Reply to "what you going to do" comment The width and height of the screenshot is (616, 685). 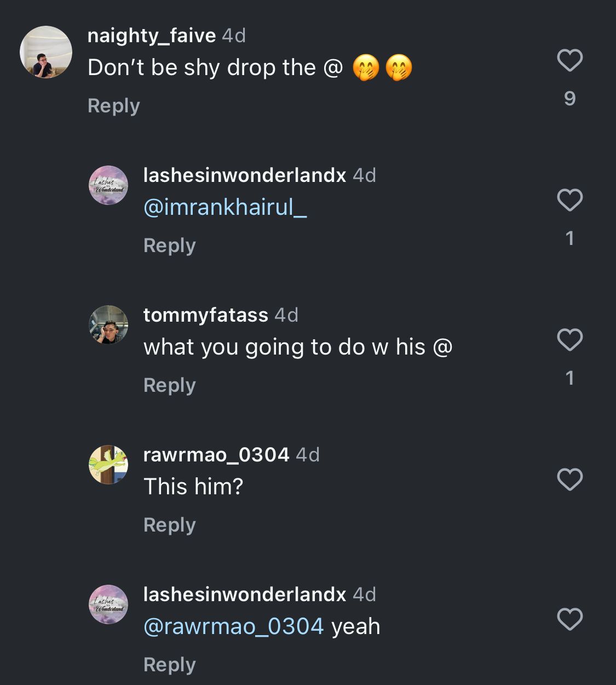pos(170,385)
